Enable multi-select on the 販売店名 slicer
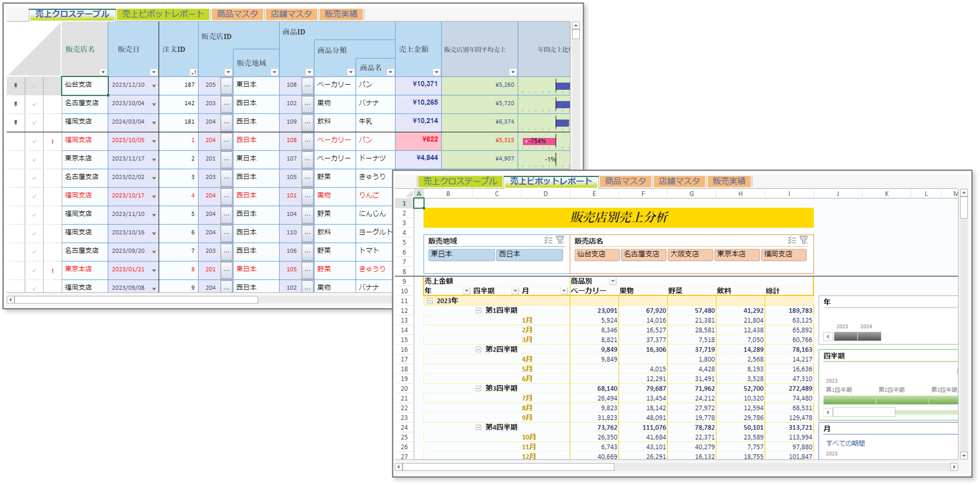980x485 pixels. (x=792, y=240)
